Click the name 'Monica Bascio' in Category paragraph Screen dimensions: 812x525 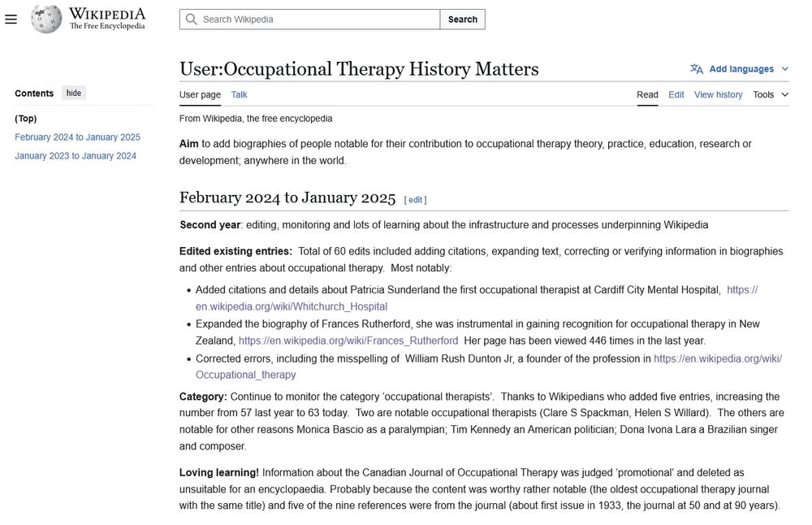330,429
